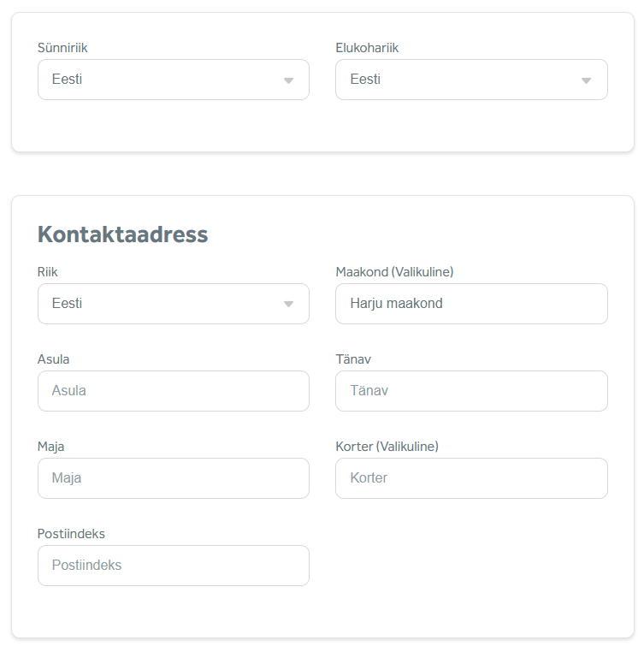Image resolution: width=644 pixels, height=646 pixels.
Task: Click the Sünniriik field label
Action: tap(62, 48)
